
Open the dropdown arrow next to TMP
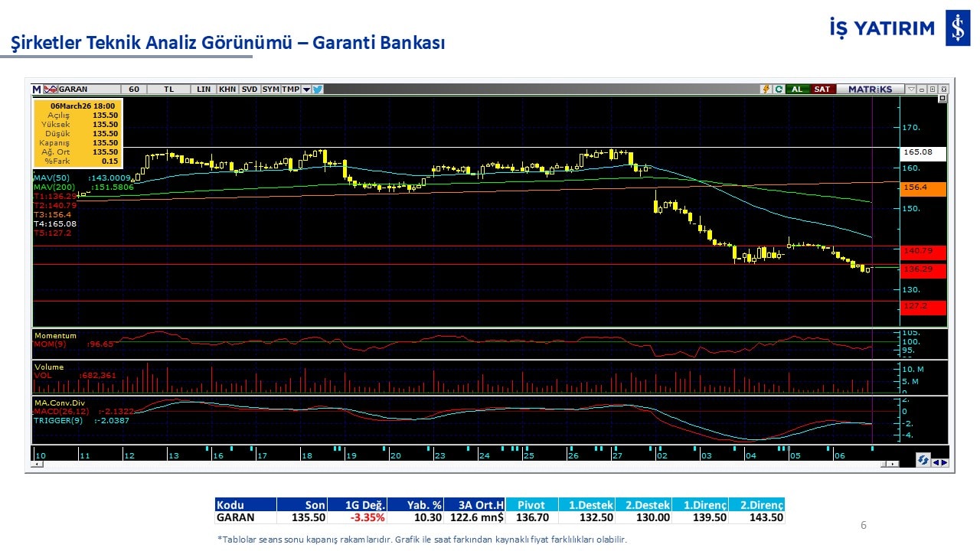(306, 90)
